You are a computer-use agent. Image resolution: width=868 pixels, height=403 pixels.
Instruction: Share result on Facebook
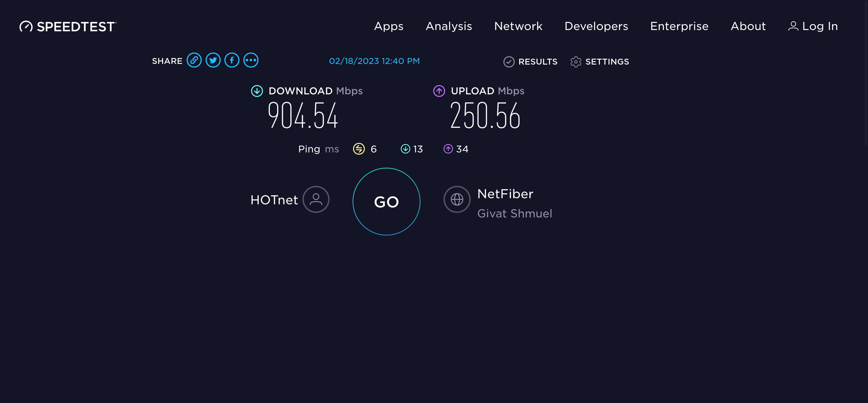232,61
